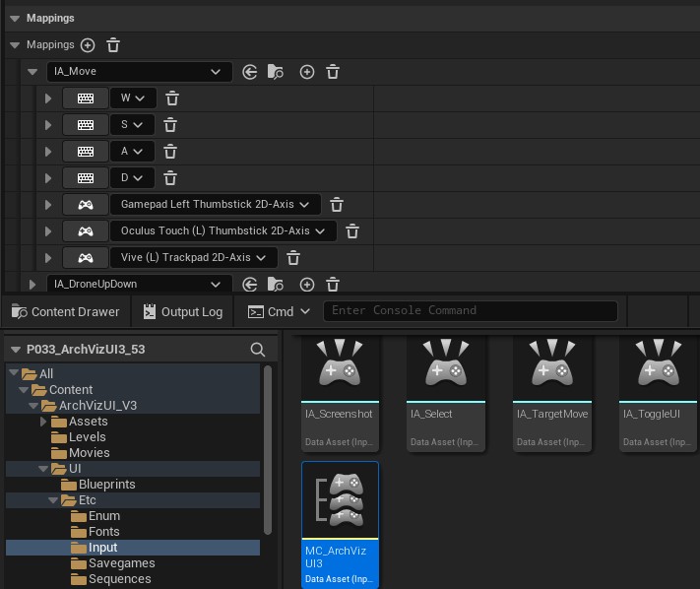Viewport: 700px width, 589px height.
Task: Collapse the IA_Move mapping entry
Action: tap(32, 72)
